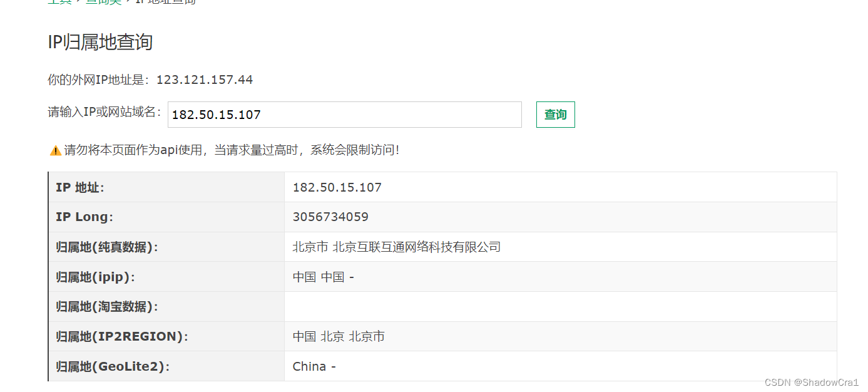
Task: Click the 归属地(淘宝数据) label
Action: pos(107,306)
